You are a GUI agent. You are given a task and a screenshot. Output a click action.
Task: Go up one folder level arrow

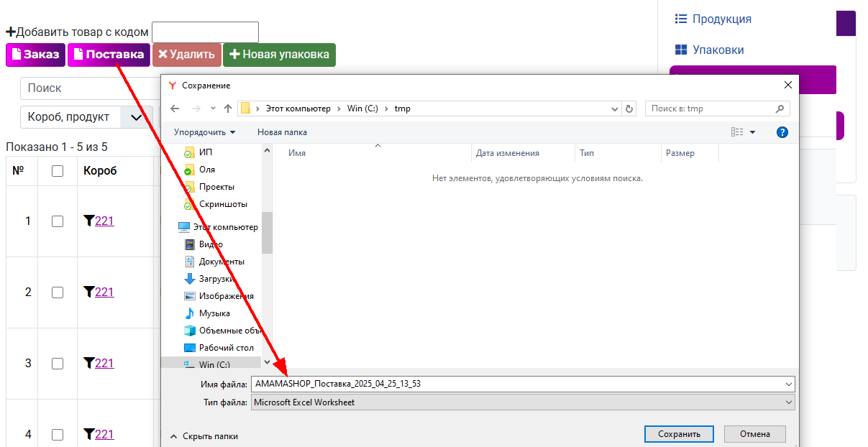228,109
